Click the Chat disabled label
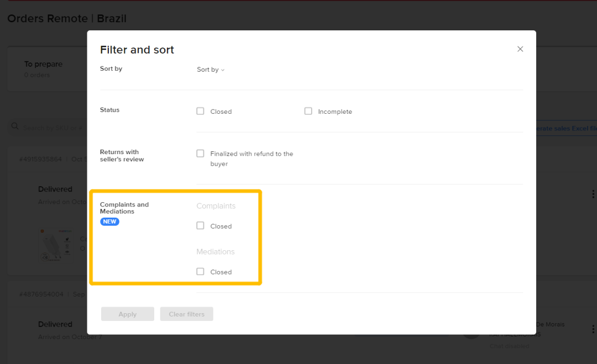The height and width of the screenshot is (364, 597). 509,346
